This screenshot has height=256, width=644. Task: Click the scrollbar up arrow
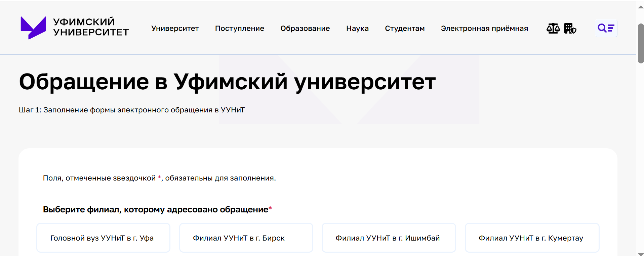pyautogui.click(x=641, y=7)
